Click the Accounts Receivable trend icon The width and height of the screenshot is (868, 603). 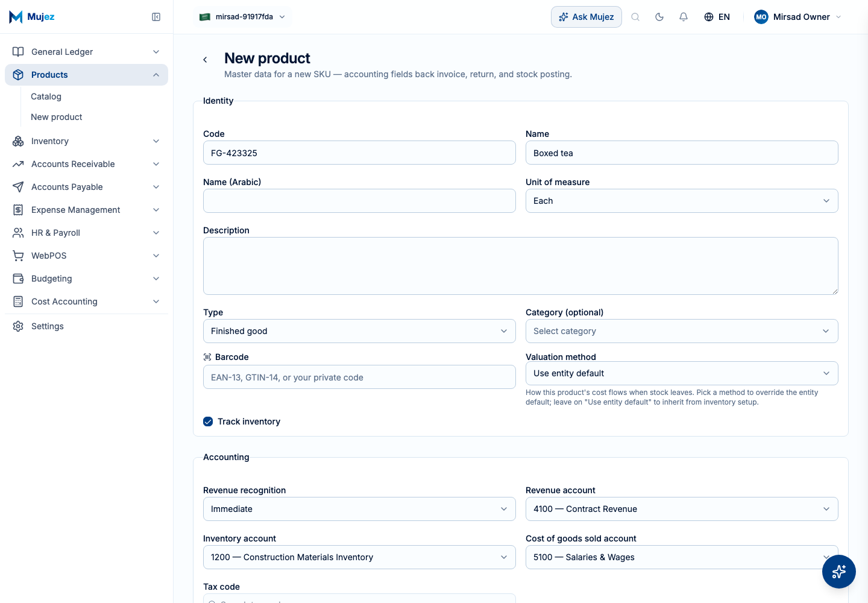[x=18, y=164]
